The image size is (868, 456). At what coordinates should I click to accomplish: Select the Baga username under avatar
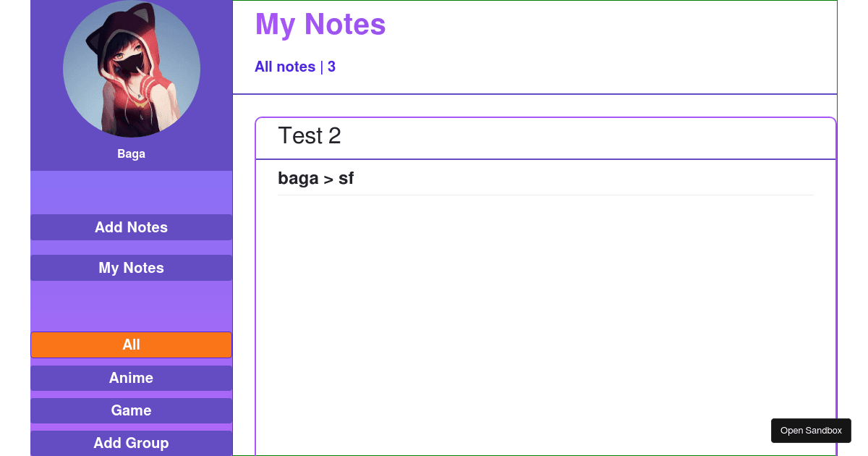pos(132,154)
